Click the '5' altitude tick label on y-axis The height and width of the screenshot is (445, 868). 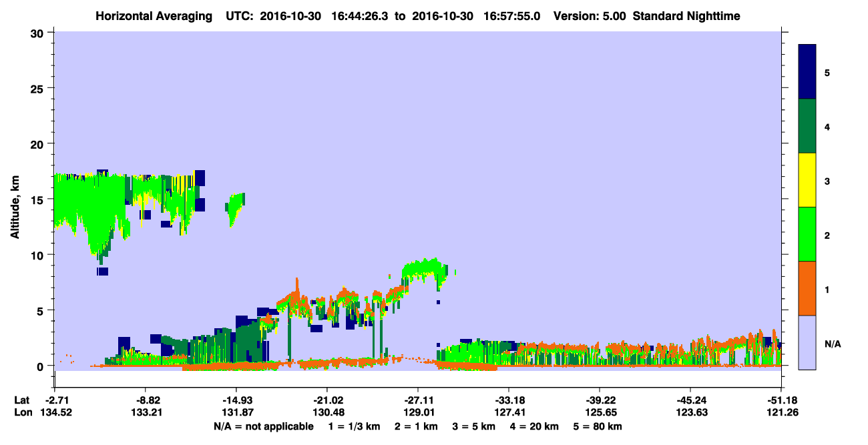click(42, 310)
